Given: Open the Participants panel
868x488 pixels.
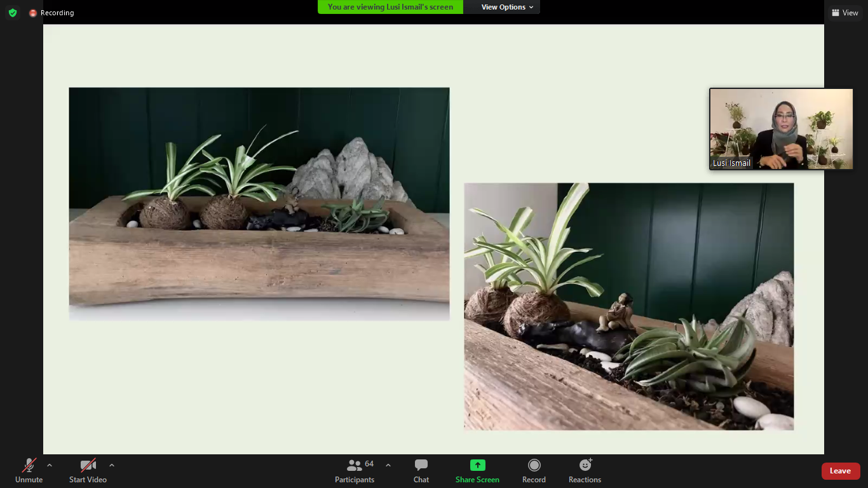Looking at the screenshot, I should [x=355, y=471].
